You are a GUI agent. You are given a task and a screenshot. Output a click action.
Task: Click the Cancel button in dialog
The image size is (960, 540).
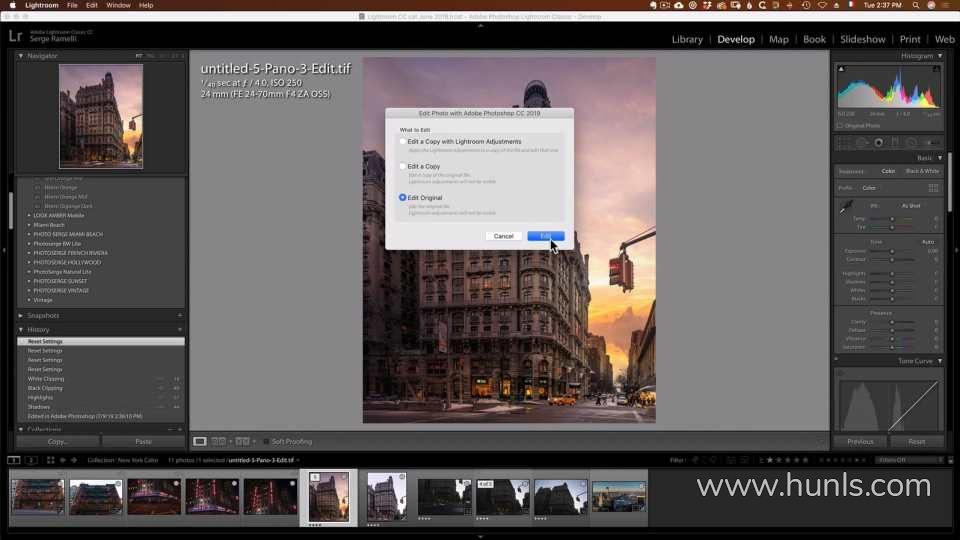pyautogui.click(x=504, y=236)
